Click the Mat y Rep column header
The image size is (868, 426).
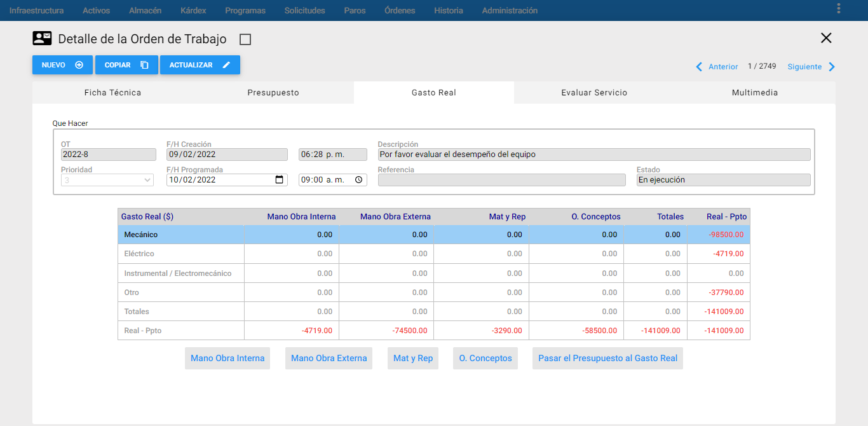pyautogui.click(x=507, y=217)
